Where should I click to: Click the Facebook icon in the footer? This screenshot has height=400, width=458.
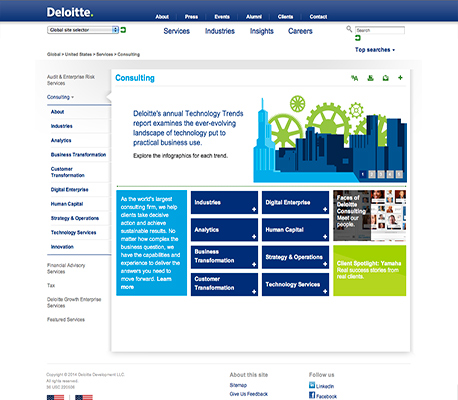(x=312, y=395)
